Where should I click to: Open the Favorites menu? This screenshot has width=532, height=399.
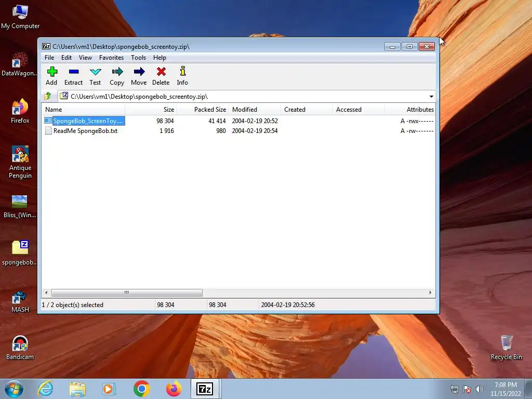[x=111, y=58]
